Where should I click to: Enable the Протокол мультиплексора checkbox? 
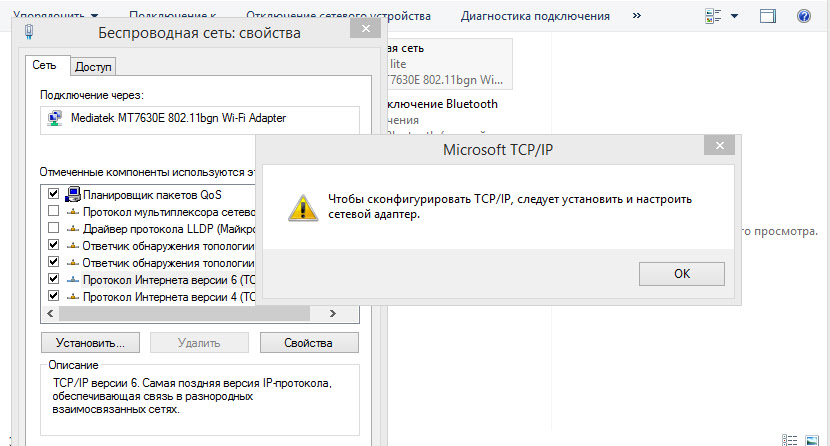click(x=53, y=211)
